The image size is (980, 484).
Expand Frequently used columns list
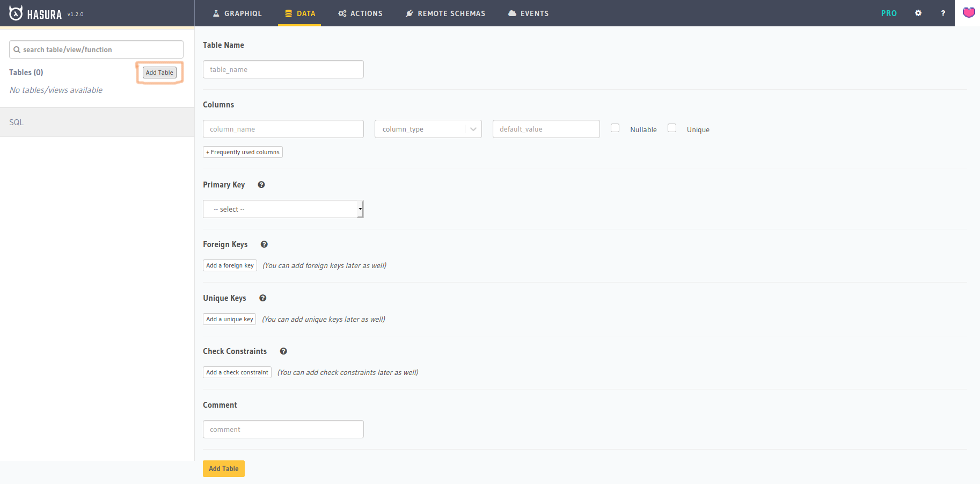coord(243,152)
